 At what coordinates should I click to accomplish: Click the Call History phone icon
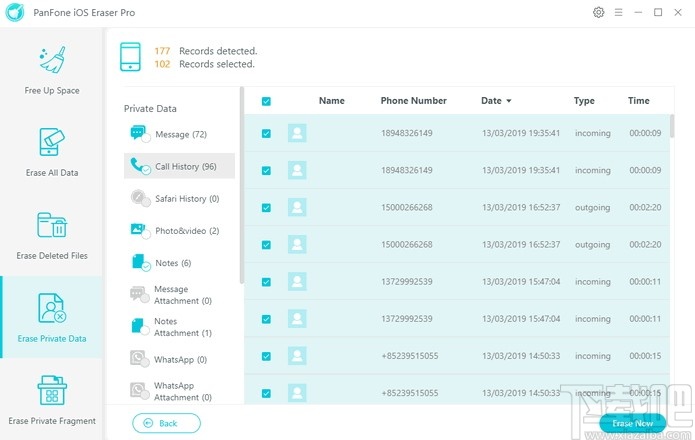(x=140, y=166)
